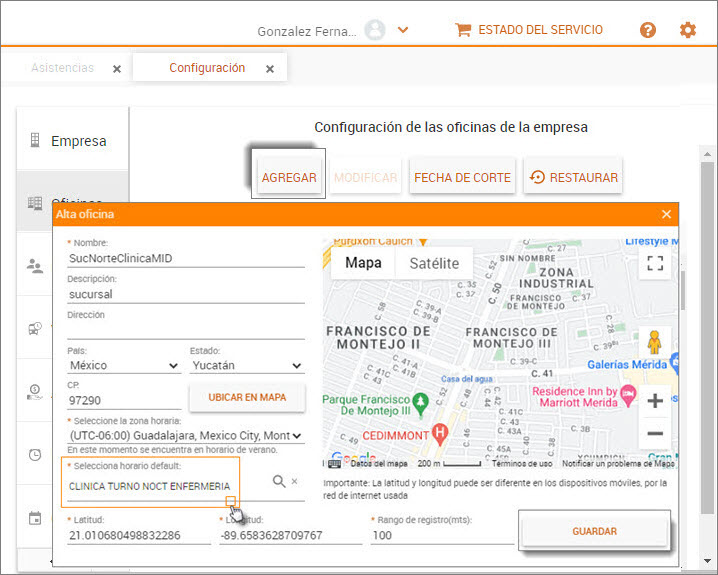Switch map to Satélite view
The image size is (718, 575).
click(433, 263)
